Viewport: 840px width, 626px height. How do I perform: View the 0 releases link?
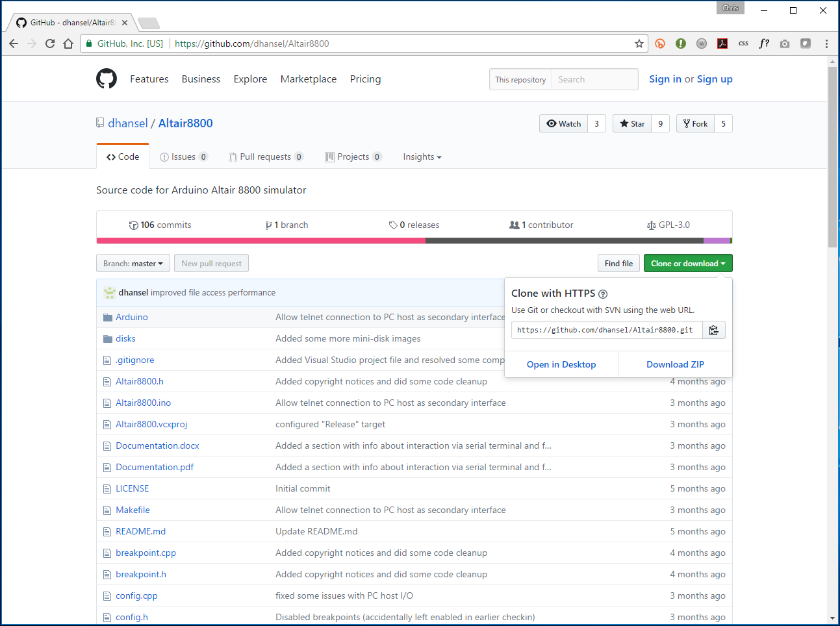coord(414,225)
